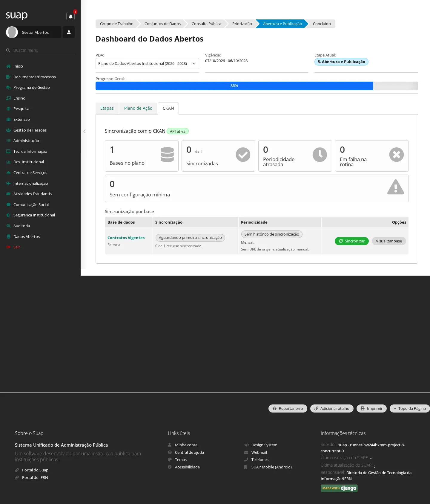430x504 pixels.
Task: Open the Design System footer link
Action: 264,445
